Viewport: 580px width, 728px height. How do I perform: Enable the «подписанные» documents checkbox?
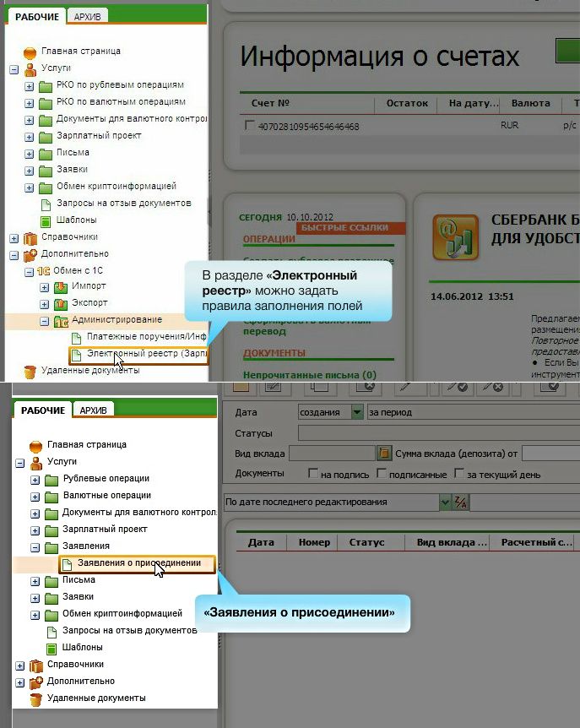(x=382, y=474)
